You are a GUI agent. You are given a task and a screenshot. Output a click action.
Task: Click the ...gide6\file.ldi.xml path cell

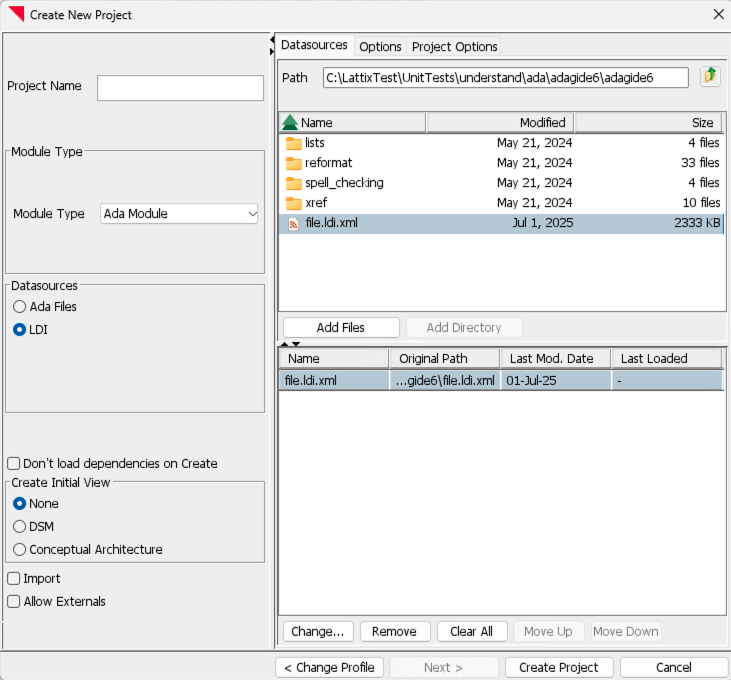(x=445, y=381)
